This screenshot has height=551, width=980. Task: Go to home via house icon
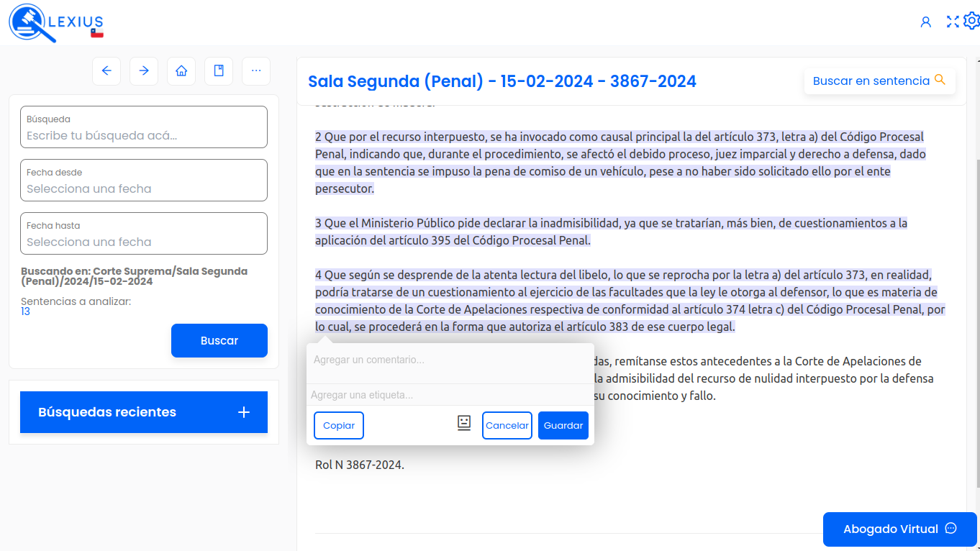tap(181, 70)
